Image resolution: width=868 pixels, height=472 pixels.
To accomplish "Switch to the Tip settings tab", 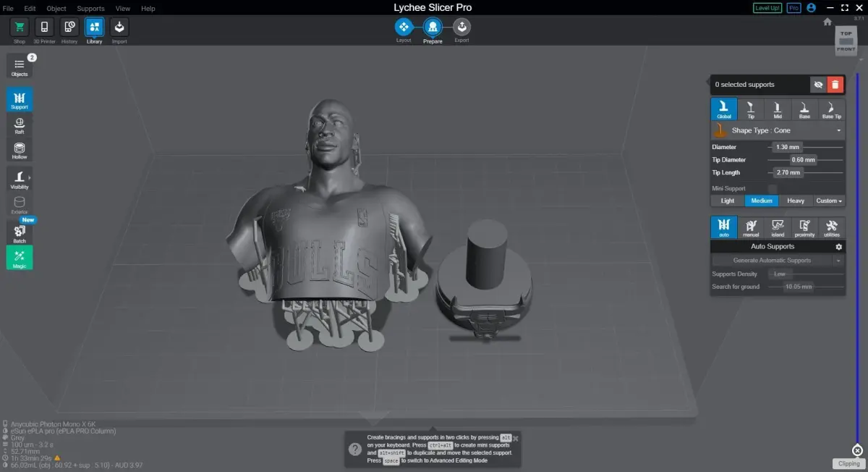I will pyautogui.click(x=751, y=109).
